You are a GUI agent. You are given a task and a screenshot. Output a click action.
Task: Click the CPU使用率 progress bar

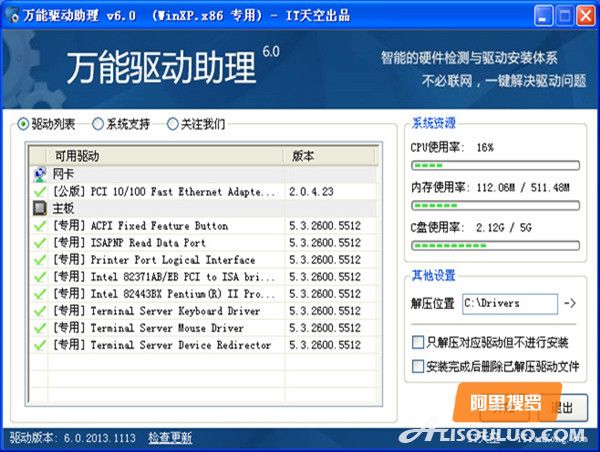[496, 165]
